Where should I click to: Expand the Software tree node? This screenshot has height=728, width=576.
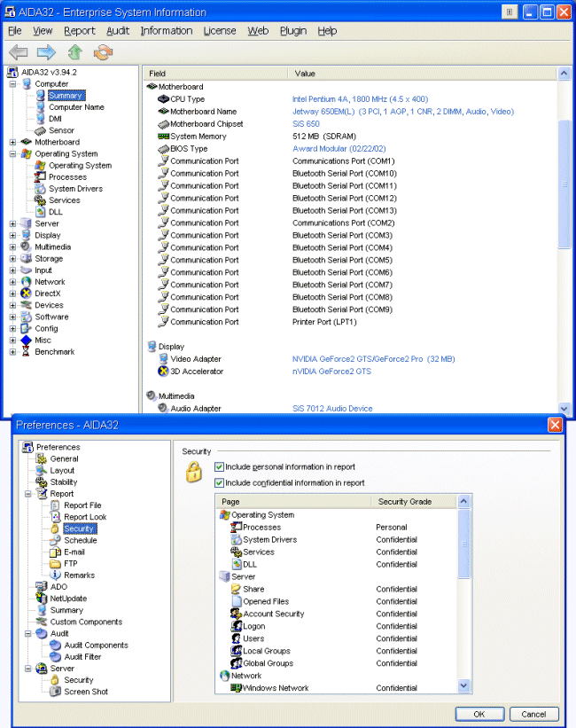click(13, 317)
